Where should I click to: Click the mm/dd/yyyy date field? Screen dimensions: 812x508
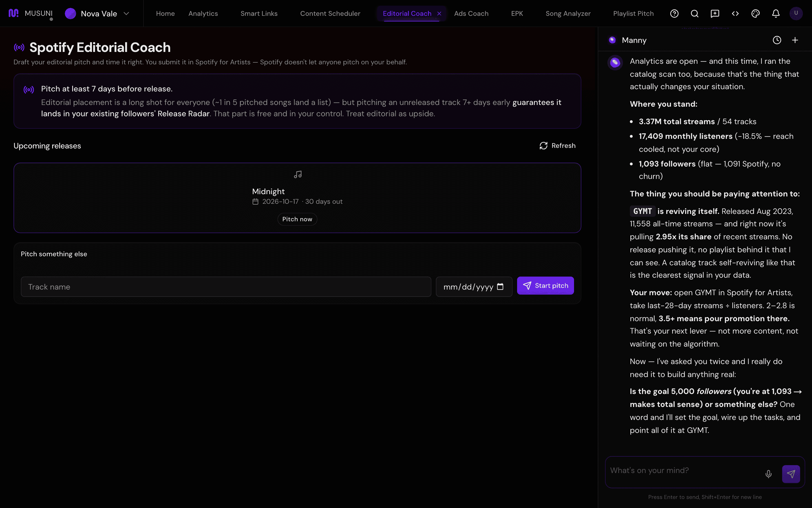point(474,286)
